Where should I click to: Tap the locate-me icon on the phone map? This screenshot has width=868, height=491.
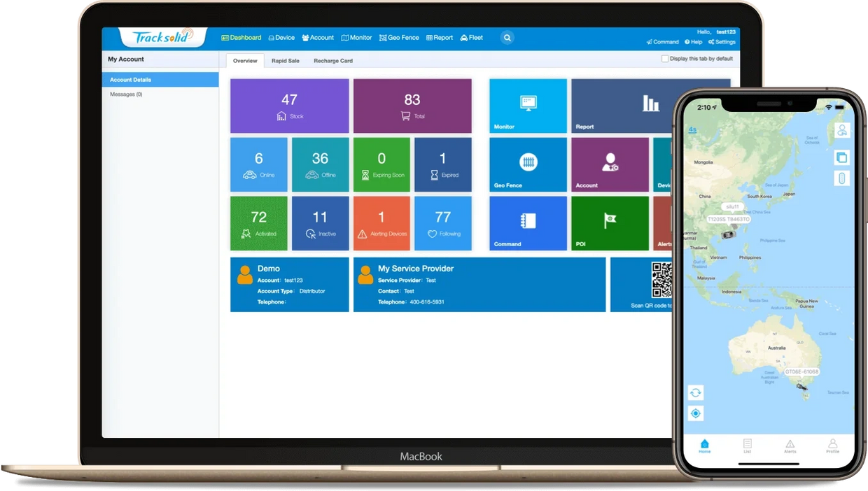coord(695,413)
